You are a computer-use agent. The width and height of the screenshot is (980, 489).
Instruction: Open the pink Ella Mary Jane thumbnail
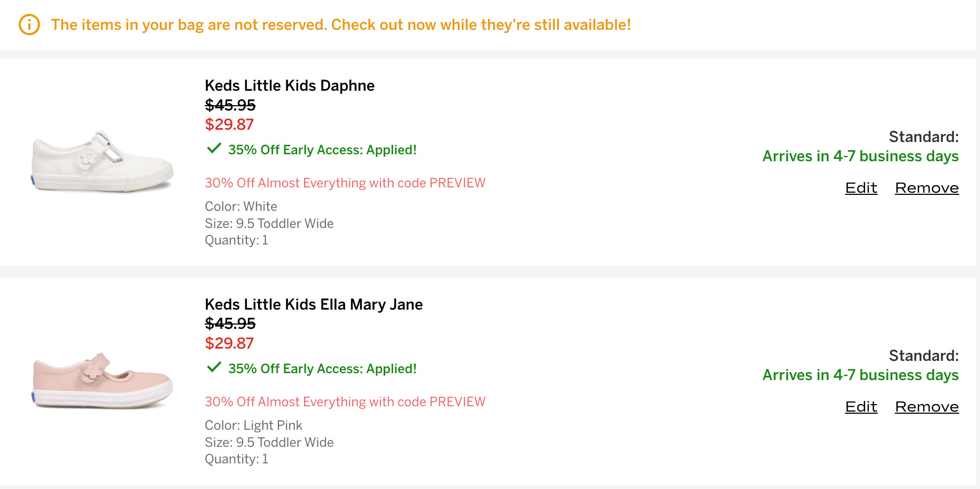click(x=102, y=380)
